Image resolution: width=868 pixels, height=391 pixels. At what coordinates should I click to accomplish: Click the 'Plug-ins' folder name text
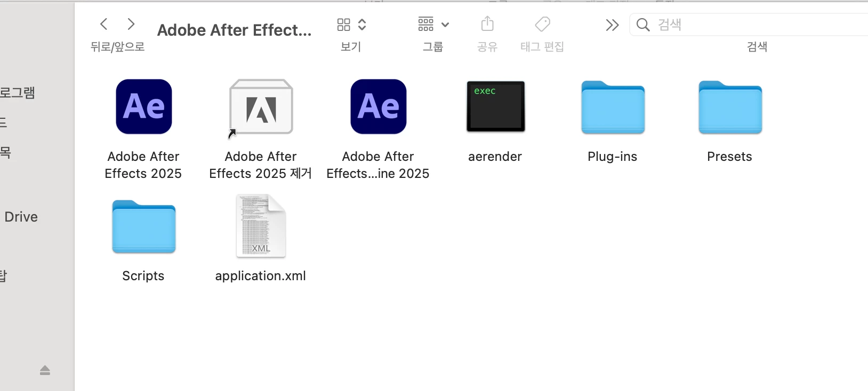coord(613,157)
